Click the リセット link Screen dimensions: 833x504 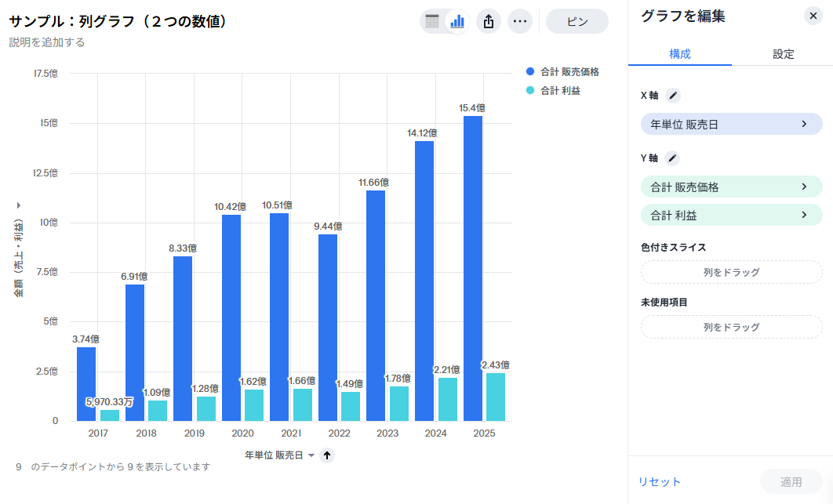click(659, 482)
